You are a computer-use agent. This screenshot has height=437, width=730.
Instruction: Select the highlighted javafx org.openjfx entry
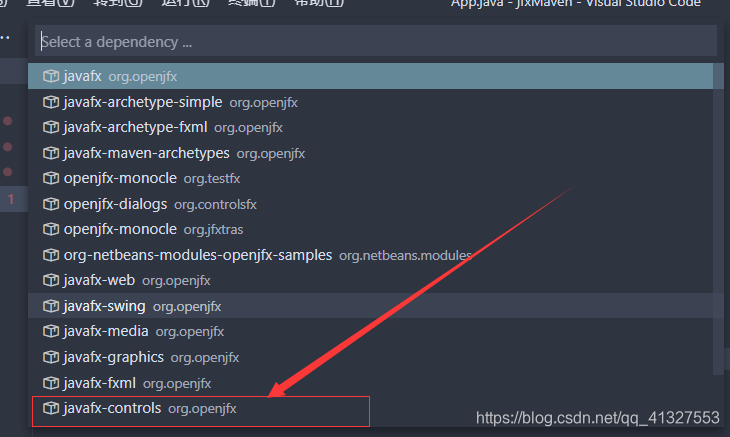[x=370, y=76]
